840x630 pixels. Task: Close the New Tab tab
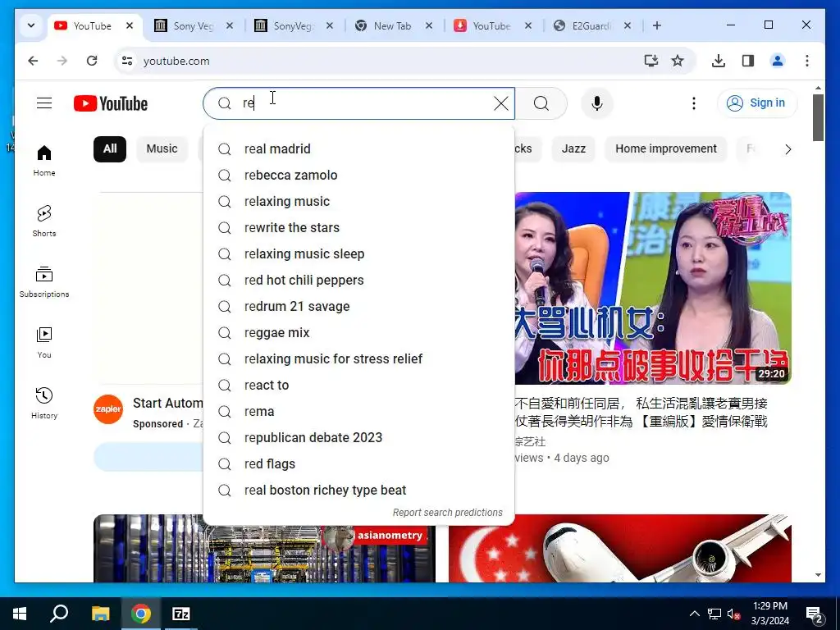tap(428, 25)
